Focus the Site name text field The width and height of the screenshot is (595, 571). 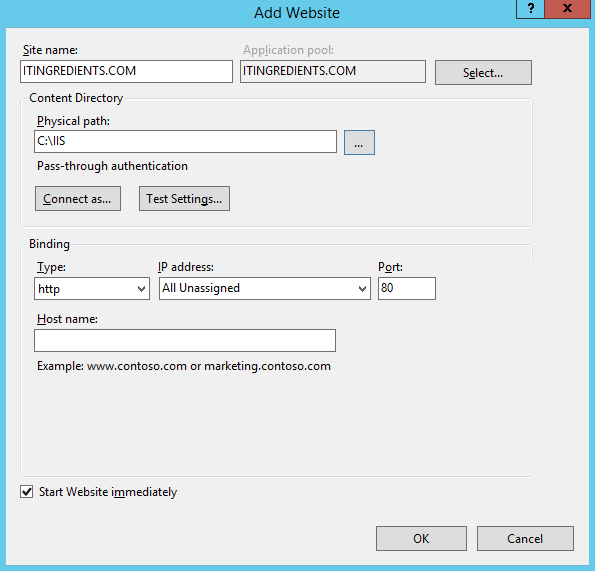click(x=126, y=71)
